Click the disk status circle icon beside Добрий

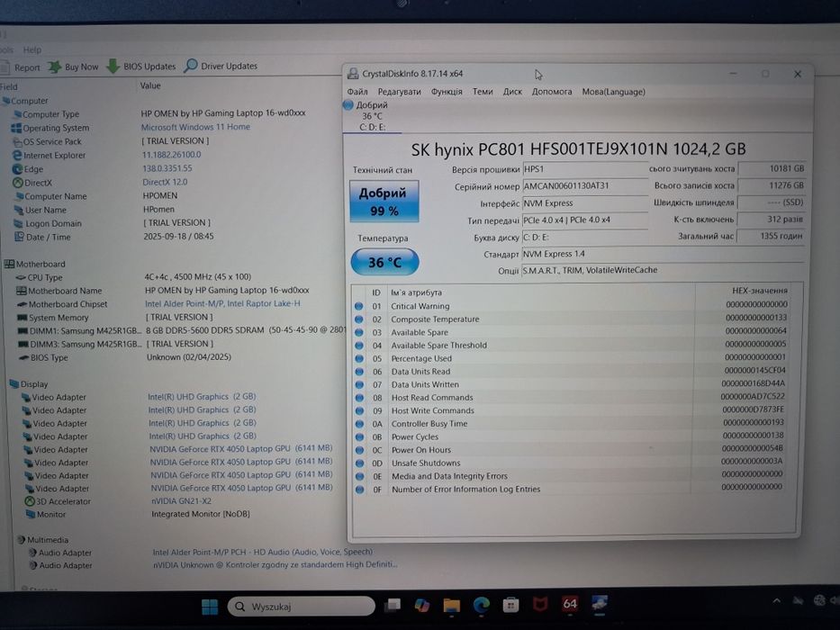point(348,105)
